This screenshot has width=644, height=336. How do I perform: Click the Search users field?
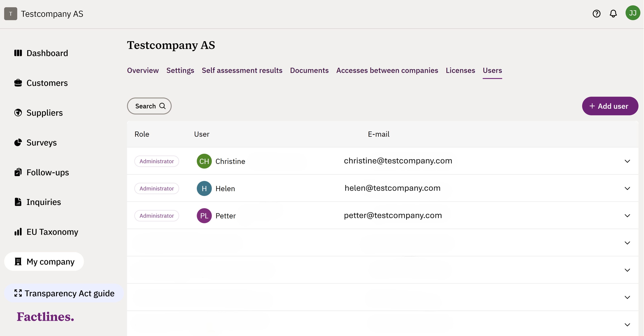[x=149, y=106]
